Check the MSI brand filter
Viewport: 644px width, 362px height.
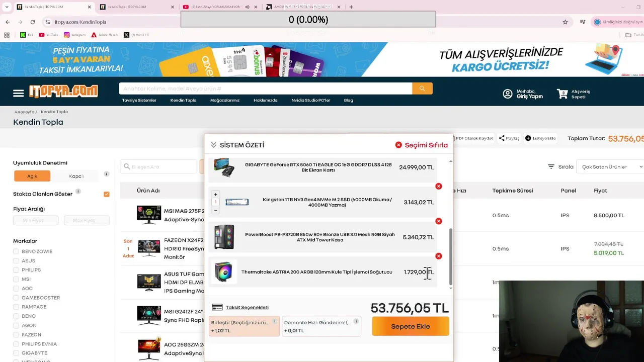point(16,279)
